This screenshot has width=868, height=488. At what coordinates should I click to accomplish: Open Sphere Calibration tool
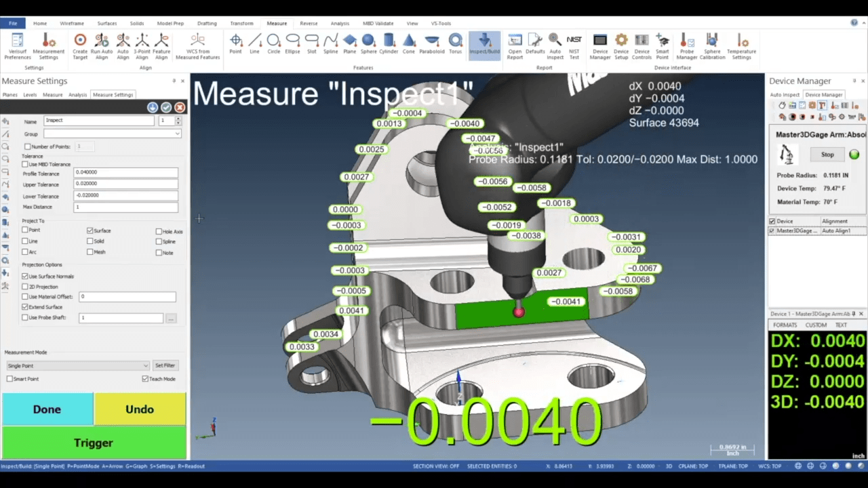pyautogui.click(x=712, y=46)
